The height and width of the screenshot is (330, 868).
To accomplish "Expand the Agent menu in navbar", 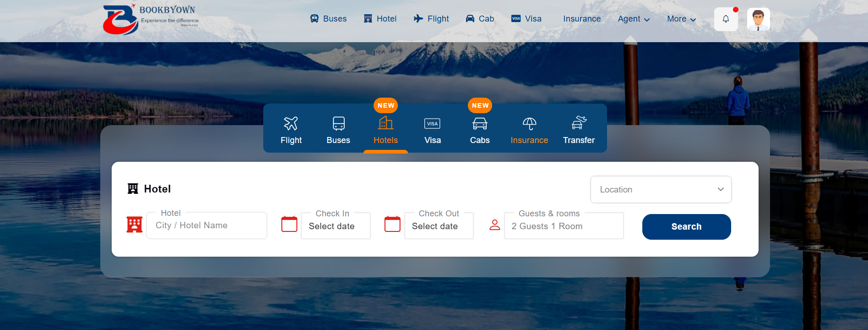I will (634, 19).
